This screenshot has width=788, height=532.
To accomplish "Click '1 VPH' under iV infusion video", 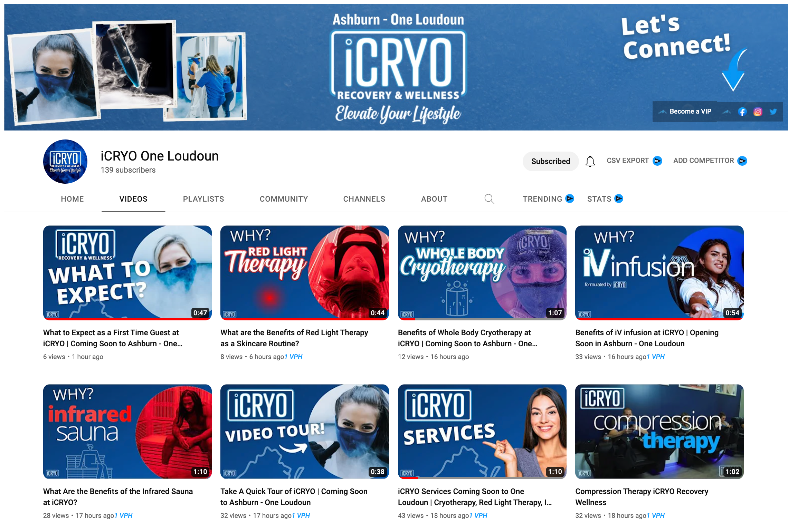I will pyautogui.click(x=656, y=357).
